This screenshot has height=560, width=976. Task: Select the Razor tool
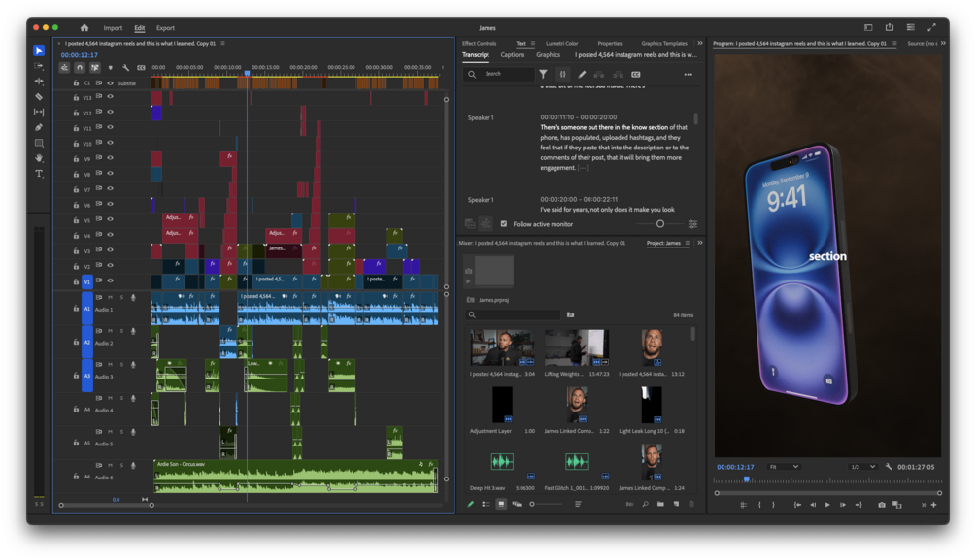click(39, 96)
